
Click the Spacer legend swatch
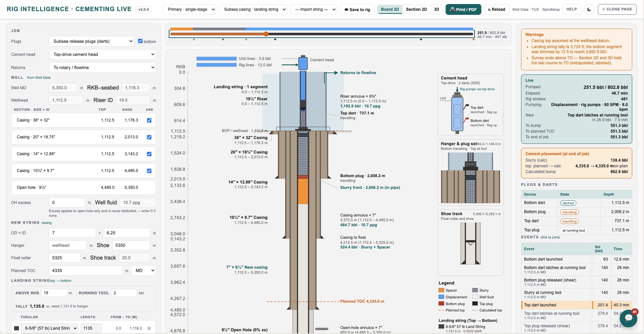point(441,290)
